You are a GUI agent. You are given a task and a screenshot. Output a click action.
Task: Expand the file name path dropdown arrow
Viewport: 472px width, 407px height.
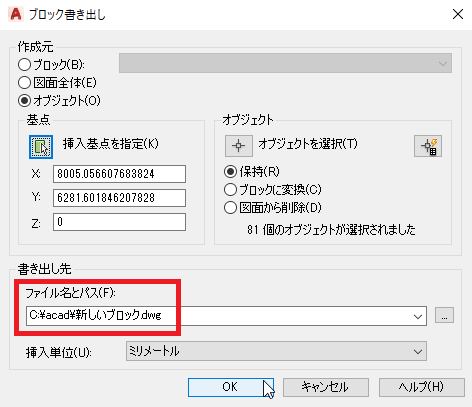point(418,316)
